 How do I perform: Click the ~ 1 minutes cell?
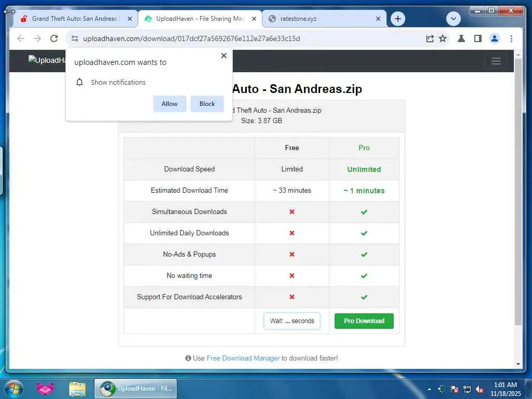click(x=364, y=191)
